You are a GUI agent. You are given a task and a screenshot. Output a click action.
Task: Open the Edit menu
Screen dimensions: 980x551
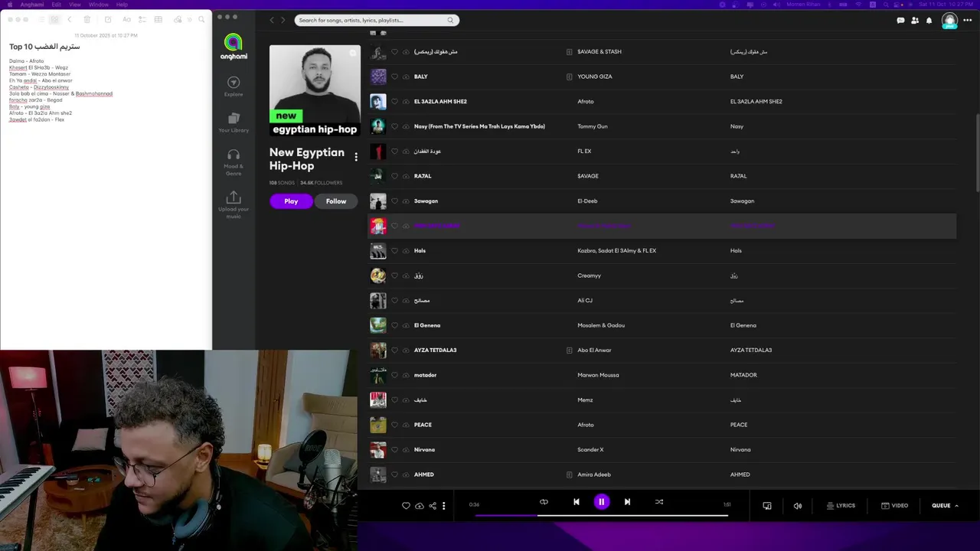point(57,5)
